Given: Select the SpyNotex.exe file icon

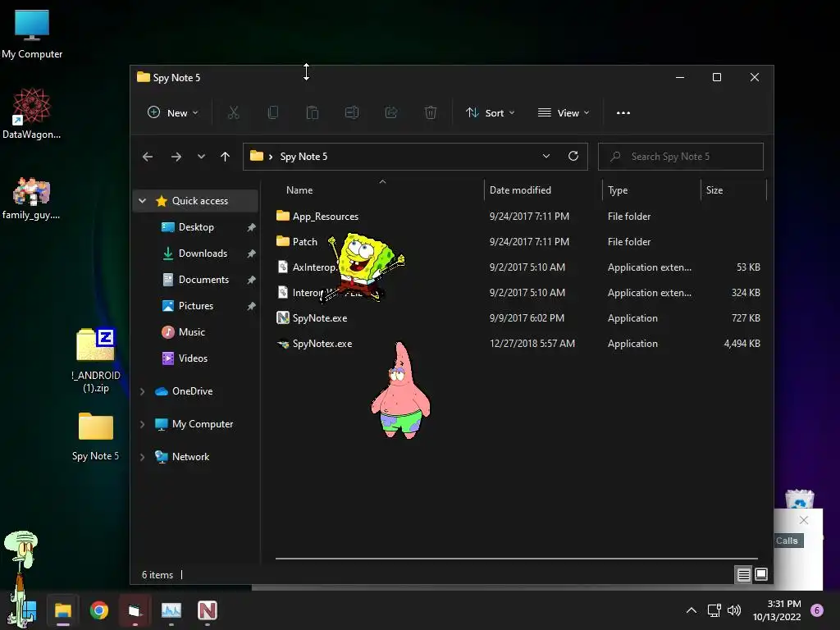Looking at the screenshot, I should [x=283, y=344].
